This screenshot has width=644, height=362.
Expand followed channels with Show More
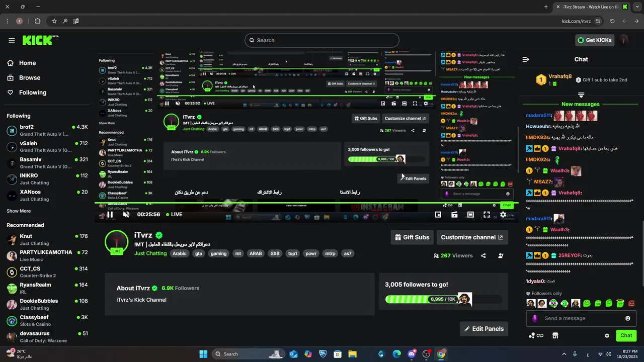(19, 211)
